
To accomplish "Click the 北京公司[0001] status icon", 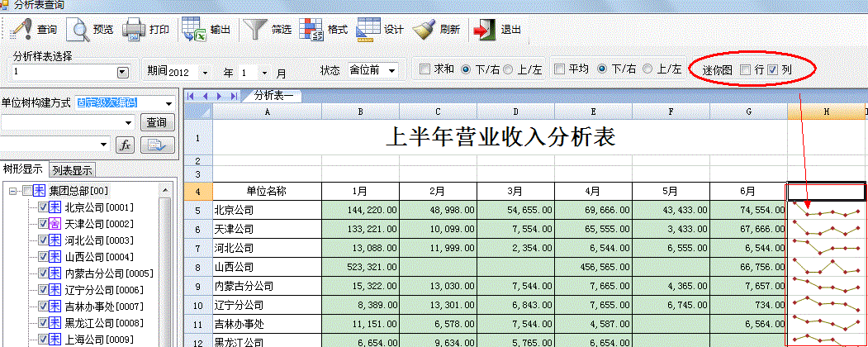I will pyautogui.click(x=55, y=207).
